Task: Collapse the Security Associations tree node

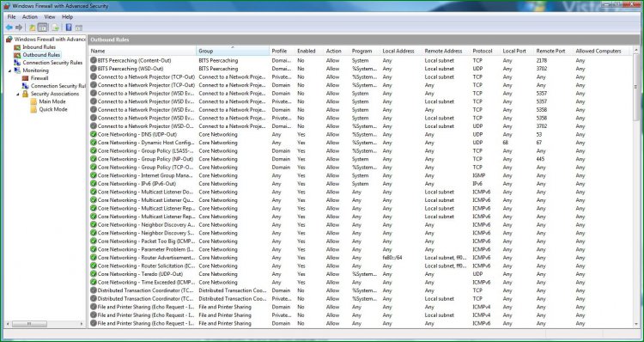Action: tap(18, 95)
